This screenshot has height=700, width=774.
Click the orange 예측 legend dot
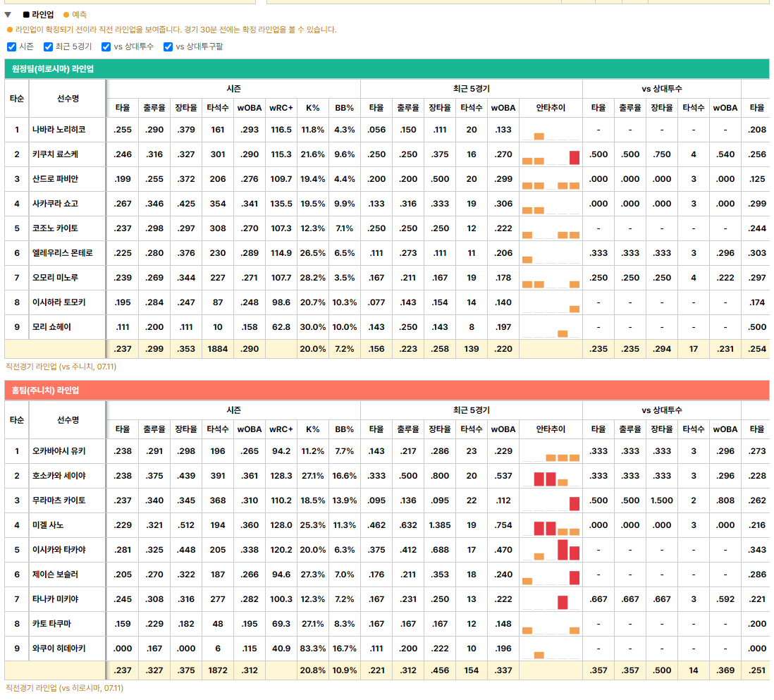66,15
